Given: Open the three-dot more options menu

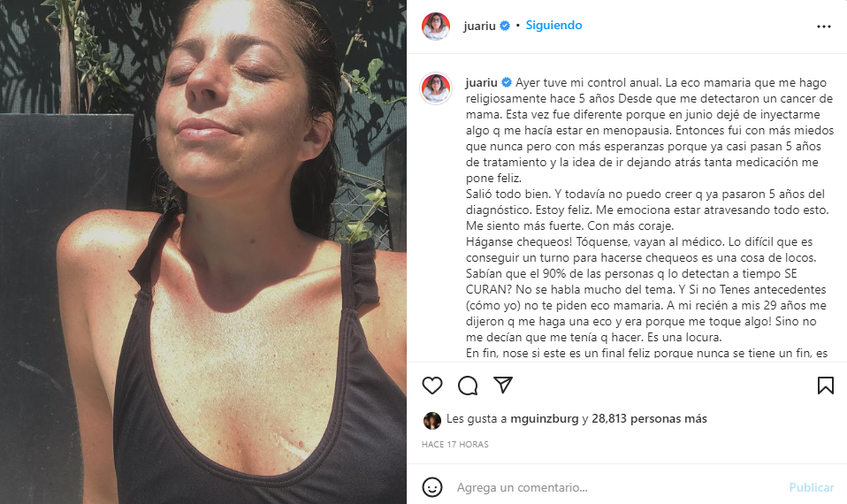Looking at the screenshot, I should pyautogui.click(x=824, y=27).
